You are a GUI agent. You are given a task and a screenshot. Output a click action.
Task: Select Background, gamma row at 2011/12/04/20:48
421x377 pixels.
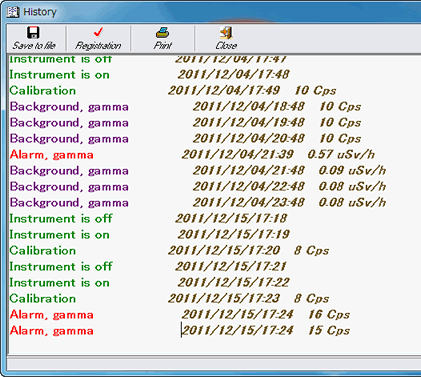click(185, 138)
